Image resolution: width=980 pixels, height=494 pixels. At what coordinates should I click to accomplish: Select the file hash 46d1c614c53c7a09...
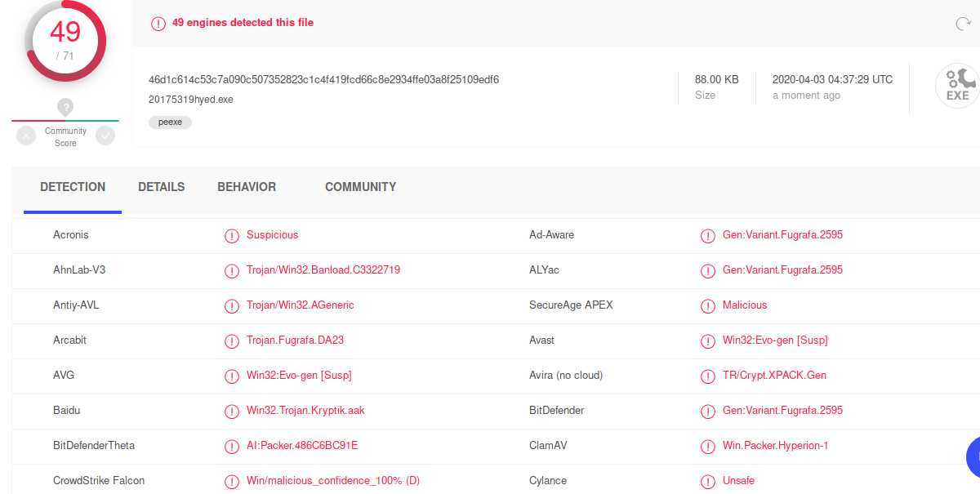(323, 80)
